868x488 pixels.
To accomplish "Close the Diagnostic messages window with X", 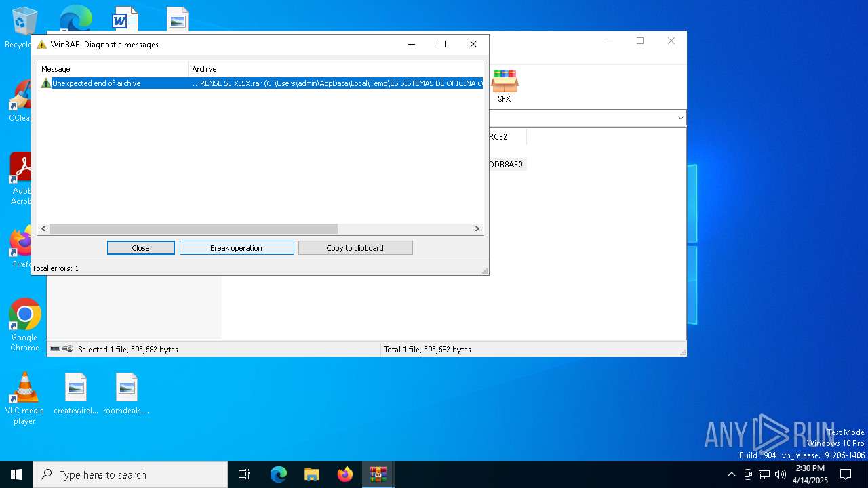I will coord(473,44).
